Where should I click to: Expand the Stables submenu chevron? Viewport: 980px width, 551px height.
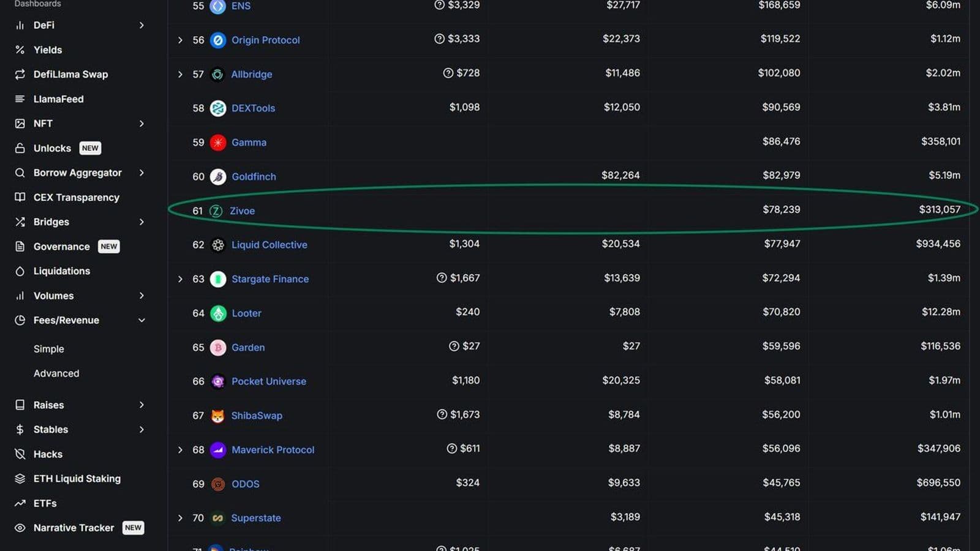point(141,429)
